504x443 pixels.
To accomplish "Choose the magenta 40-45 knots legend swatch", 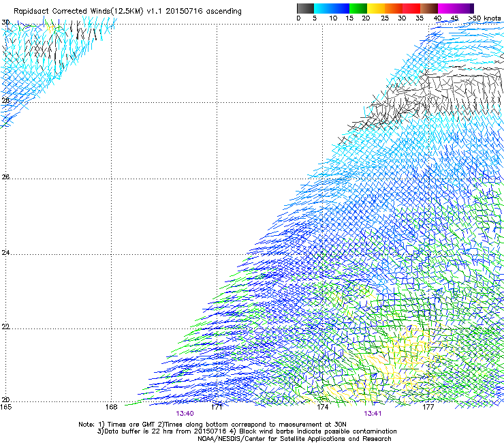I will [447, 8].
